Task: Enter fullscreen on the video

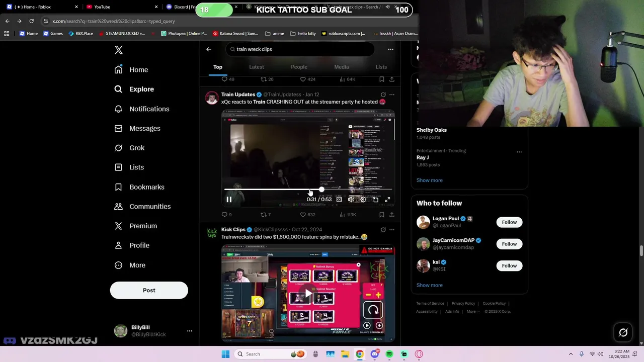Action: 387,200
